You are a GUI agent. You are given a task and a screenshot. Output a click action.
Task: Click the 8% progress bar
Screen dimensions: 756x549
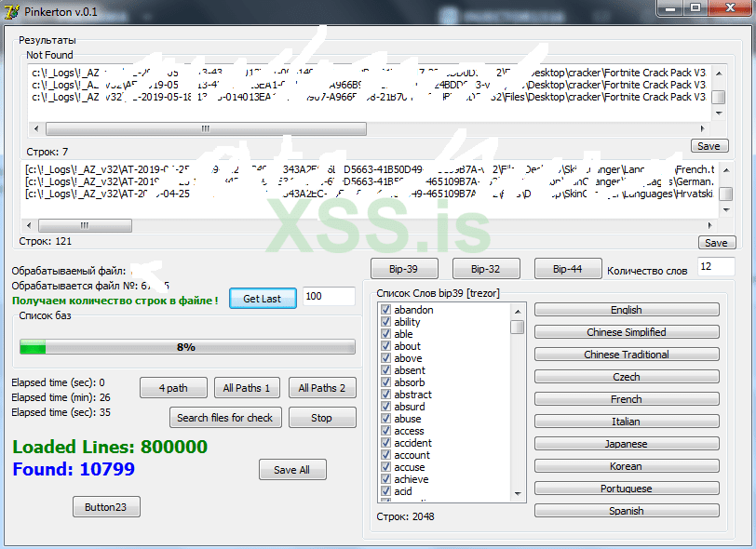pos(187,347)
